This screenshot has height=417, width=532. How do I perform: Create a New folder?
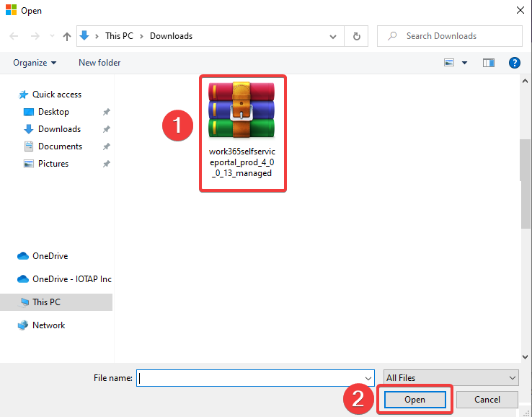[x=99, y=63]
